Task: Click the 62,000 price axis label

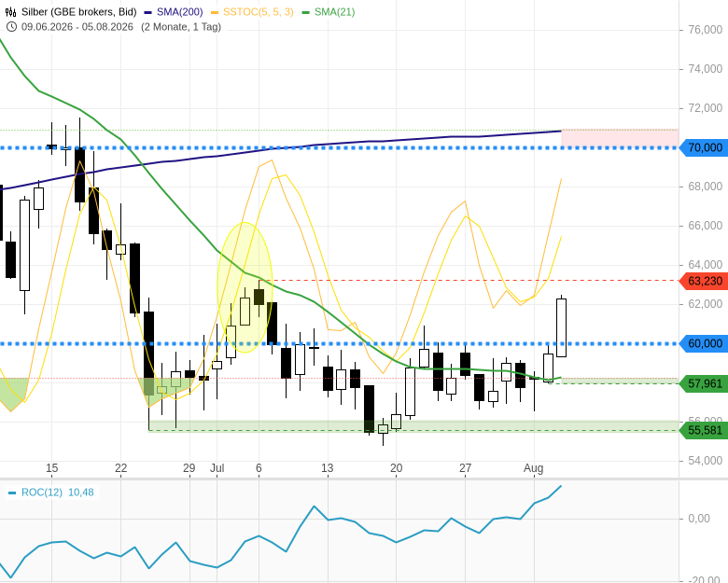Action: click(706, 303)
